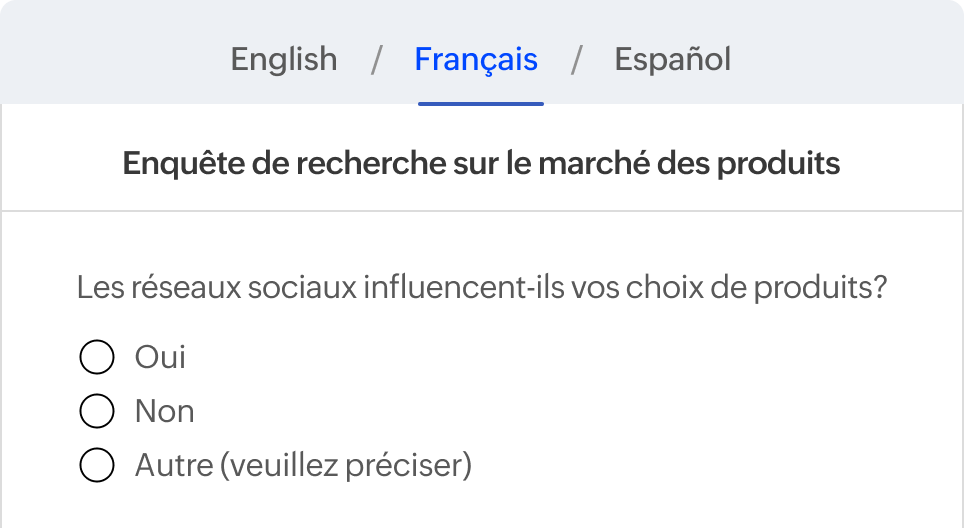Viewport: 964px width, 528px height.
Task: Click the slash separator before Español
Action: tap(577, 60)
